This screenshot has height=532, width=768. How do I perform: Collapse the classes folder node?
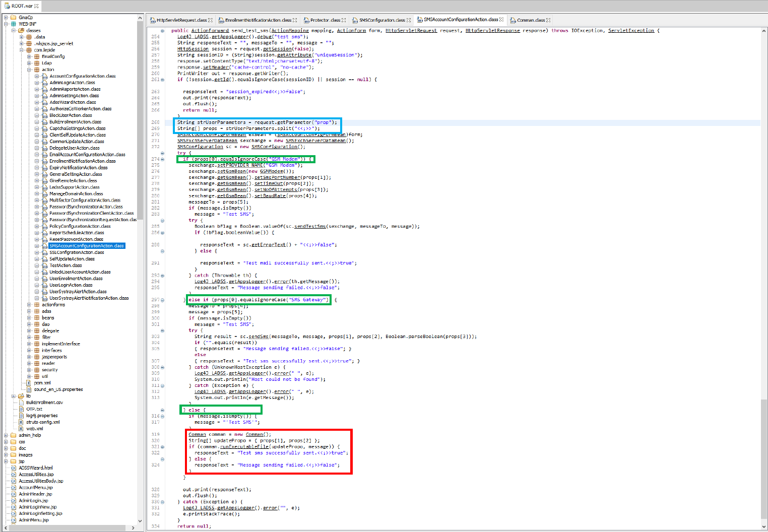pos(14,30)
